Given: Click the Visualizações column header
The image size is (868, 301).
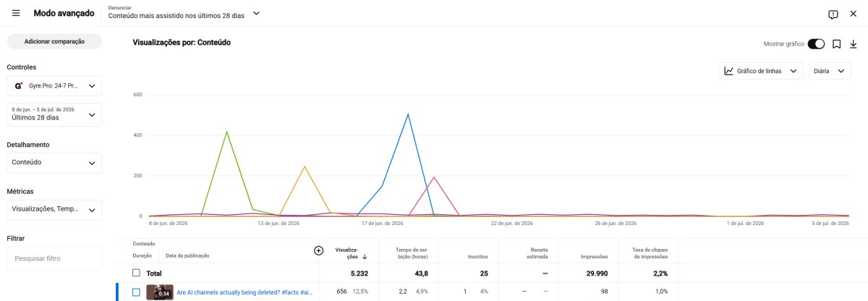Looking at the screenshot, I should [347, 253].
